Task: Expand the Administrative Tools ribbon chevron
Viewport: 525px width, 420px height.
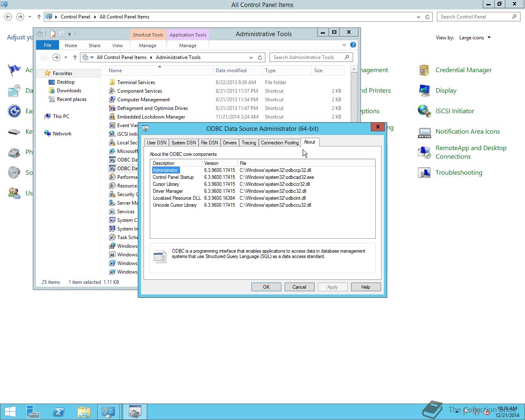Action: [344, 45]
